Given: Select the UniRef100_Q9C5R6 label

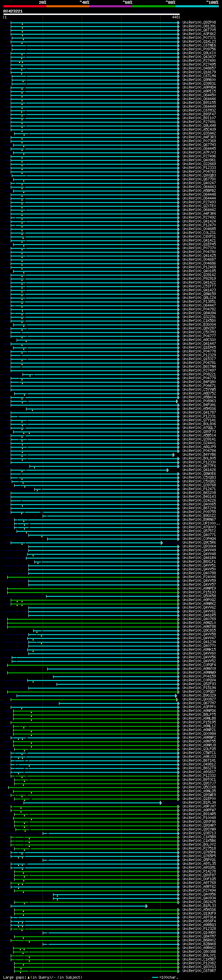Looking at the screenshot, I should pos(199,543).
